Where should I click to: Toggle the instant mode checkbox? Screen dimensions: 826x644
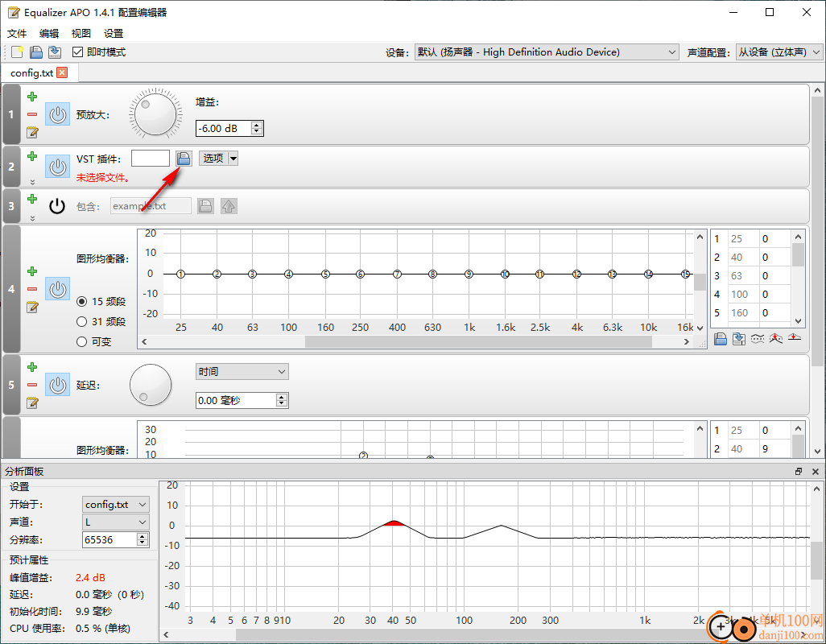78,52
